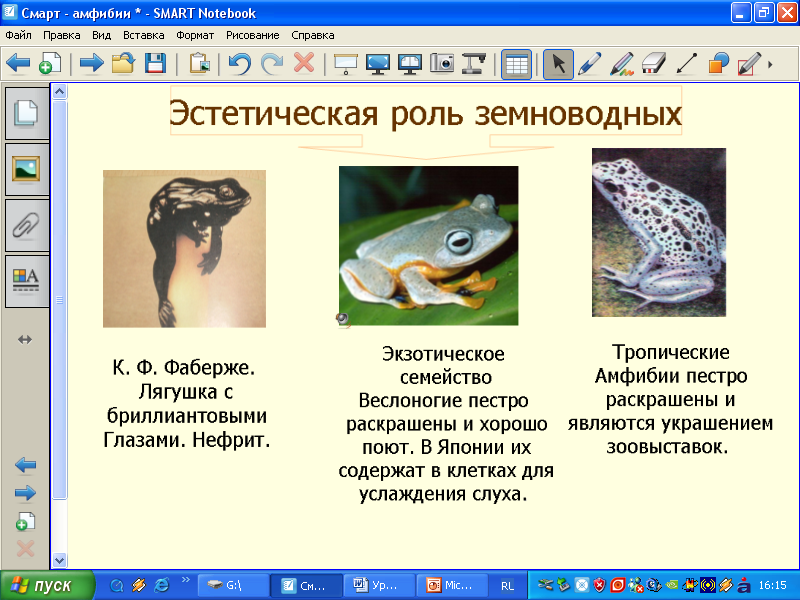
Task: Delete selection with red X toolbar icon
Action: 304,64
